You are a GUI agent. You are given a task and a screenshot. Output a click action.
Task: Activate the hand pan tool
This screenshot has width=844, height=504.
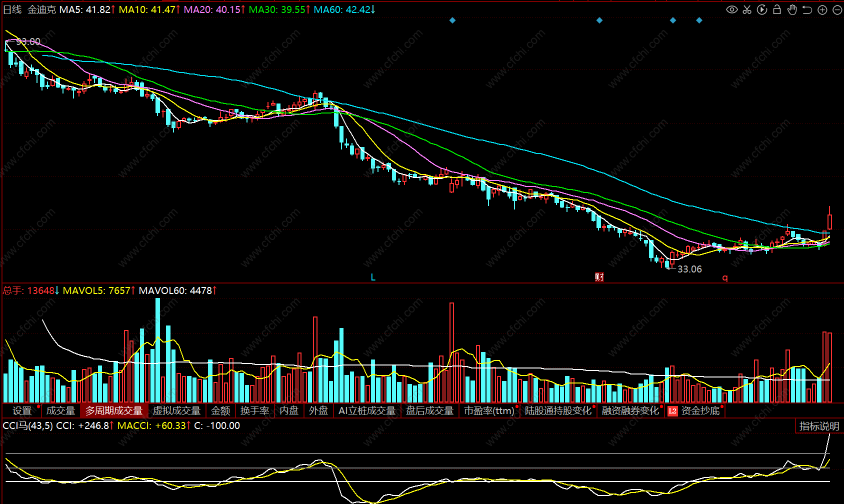click(x=792, y=9)
